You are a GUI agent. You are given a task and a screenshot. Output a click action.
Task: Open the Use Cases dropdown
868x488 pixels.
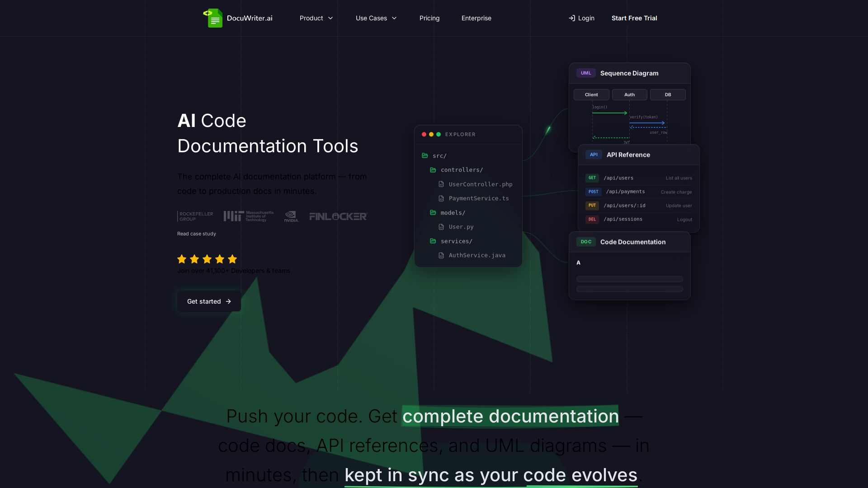coord(376,18)
